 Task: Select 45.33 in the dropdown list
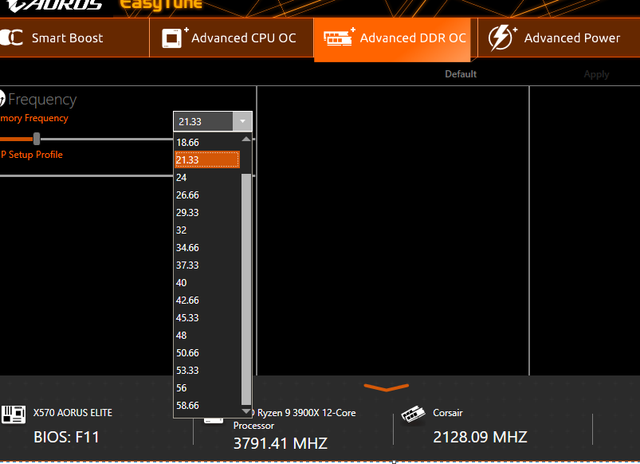207,318
